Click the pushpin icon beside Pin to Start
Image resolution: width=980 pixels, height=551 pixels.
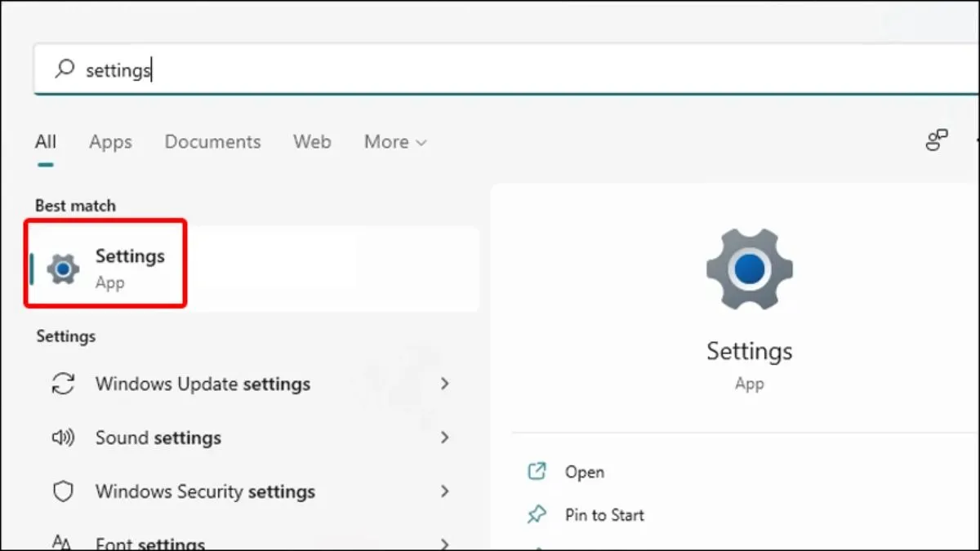pos(537,515)
